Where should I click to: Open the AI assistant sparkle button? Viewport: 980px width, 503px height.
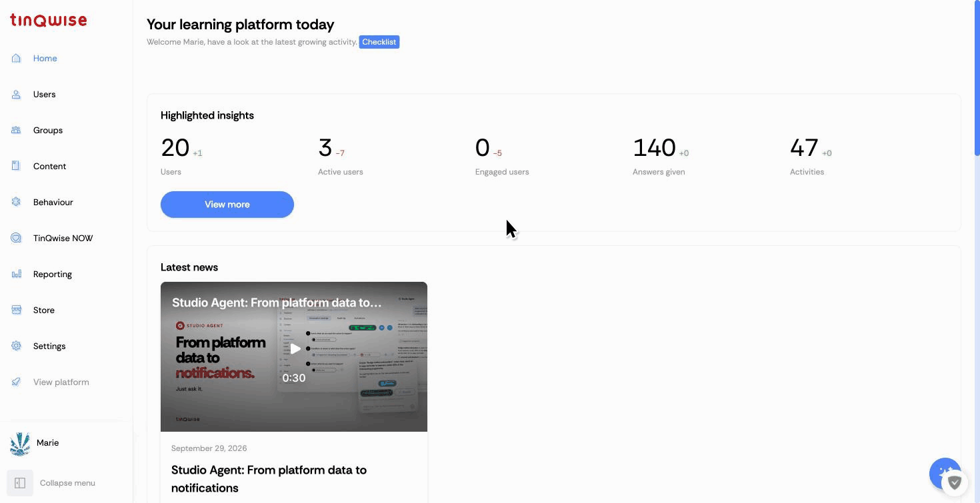point(943,473)
